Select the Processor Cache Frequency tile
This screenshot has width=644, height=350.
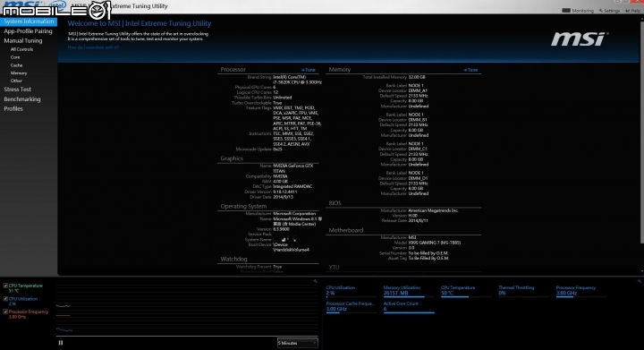[x=352, y=307]
